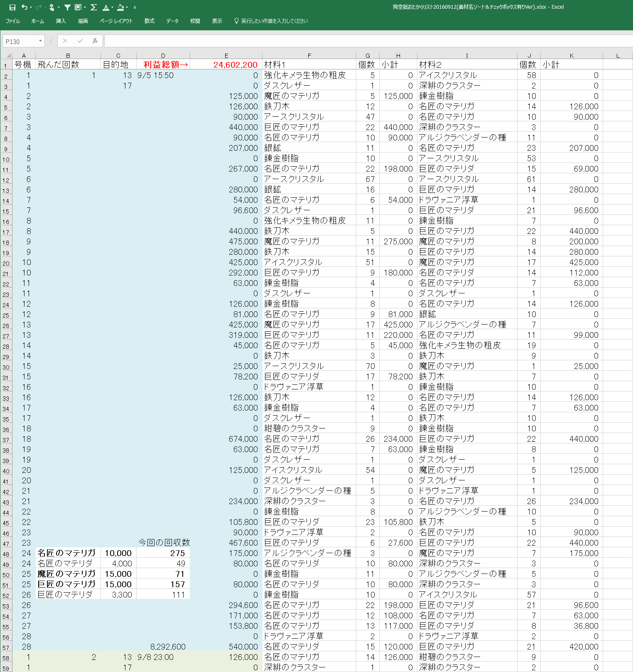
Task: Click the Select All corner triangle
Action: tap(7, 55)
